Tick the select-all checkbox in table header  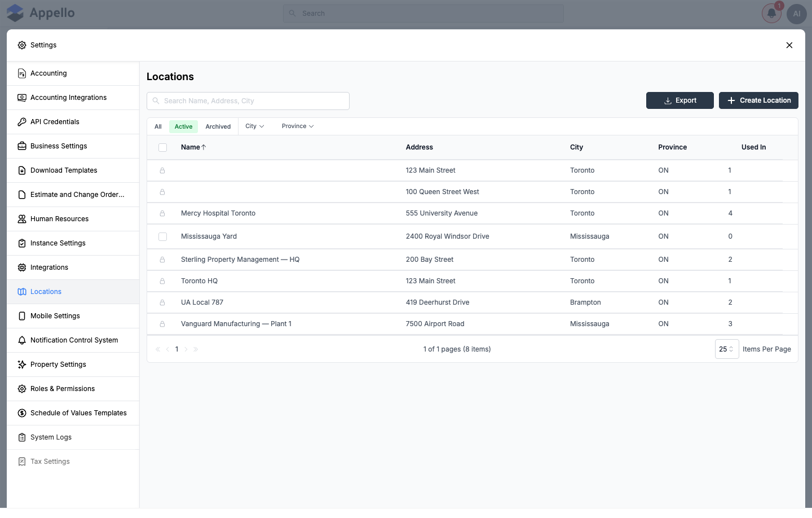click(x=163, y=147)
